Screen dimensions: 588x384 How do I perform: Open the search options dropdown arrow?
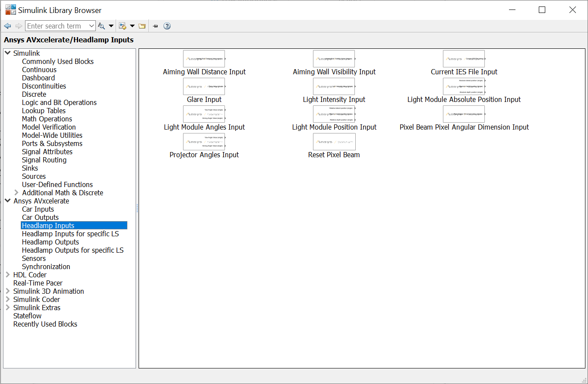[111, 26]
